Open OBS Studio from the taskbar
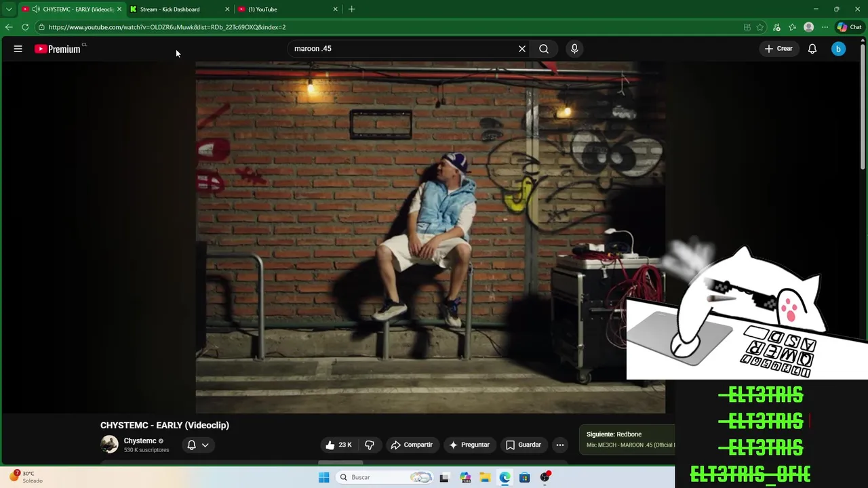Screen dimensions: 868x488 pos(545,478)
